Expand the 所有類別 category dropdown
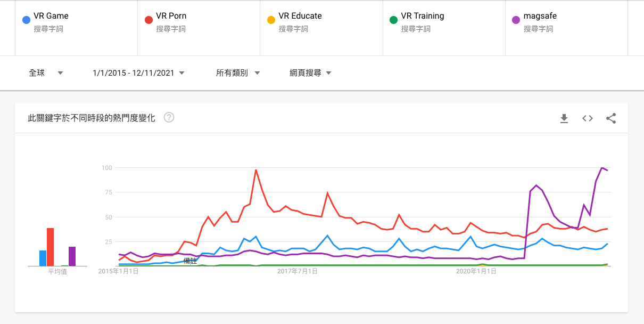Viewport: 644px width, 324px height. click(x=238, y=73)
